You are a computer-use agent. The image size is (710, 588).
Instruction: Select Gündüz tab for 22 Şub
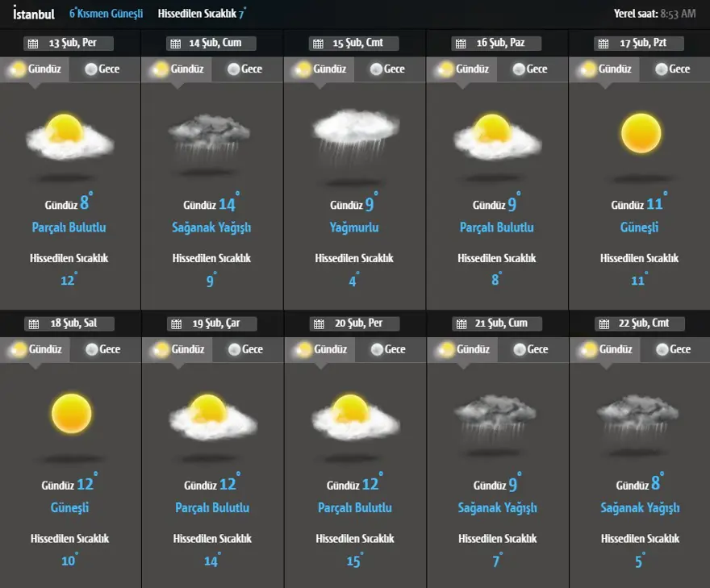click(606, 349)
